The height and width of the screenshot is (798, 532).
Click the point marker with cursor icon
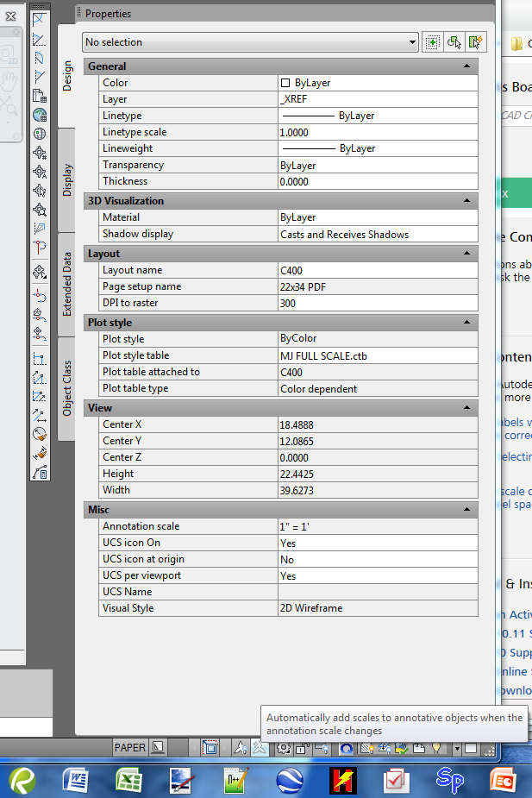pyautogui.click(x=40, y=191)
